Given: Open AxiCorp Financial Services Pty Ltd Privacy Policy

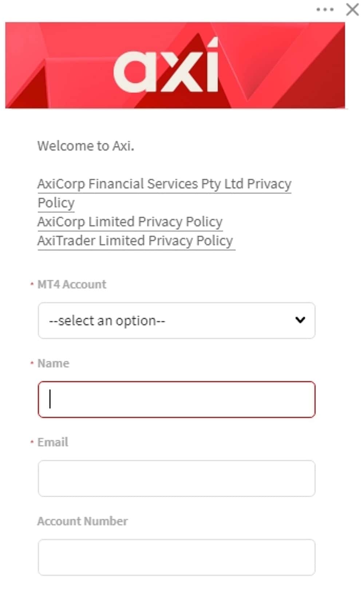Looking at the screenshot, I should [164, 184].
